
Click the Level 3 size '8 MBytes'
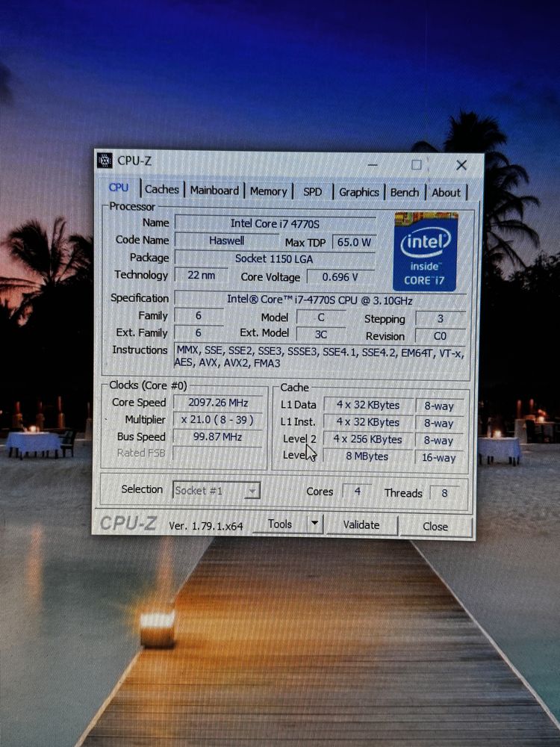(367, 456)
